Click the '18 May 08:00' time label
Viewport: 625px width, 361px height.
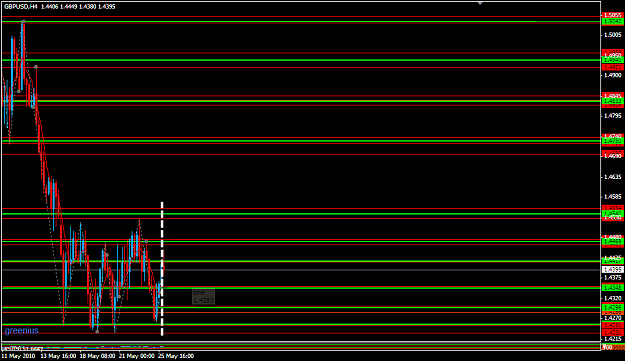tap(97, 356)
